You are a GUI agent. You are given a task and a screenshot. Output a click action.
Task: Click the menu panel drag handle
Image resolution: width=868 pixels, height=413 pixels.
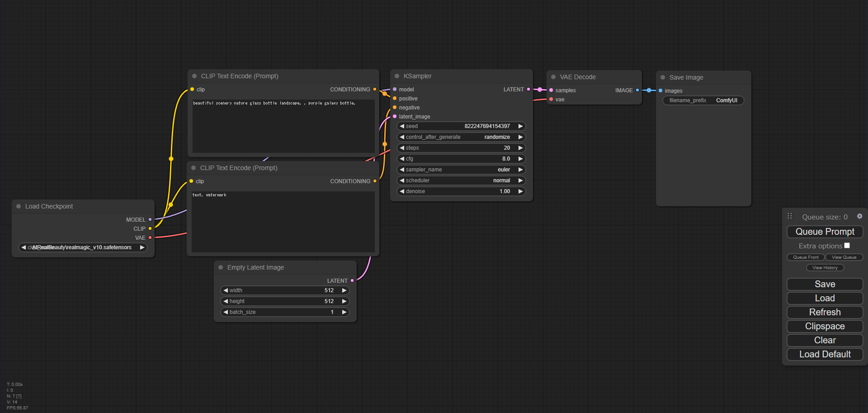pyautogui.click(x=790, y=216)
